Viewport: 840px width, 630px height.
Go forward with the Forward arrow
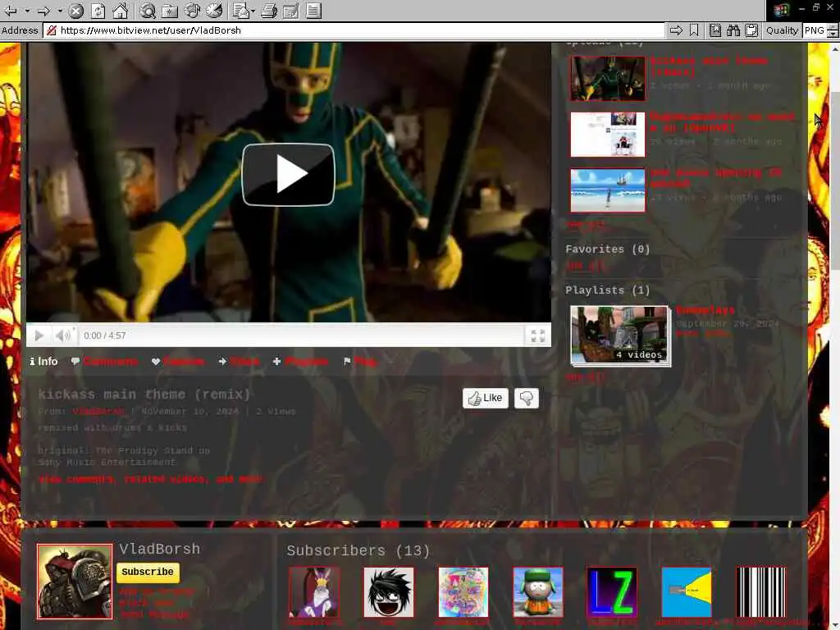click(43, 10)
